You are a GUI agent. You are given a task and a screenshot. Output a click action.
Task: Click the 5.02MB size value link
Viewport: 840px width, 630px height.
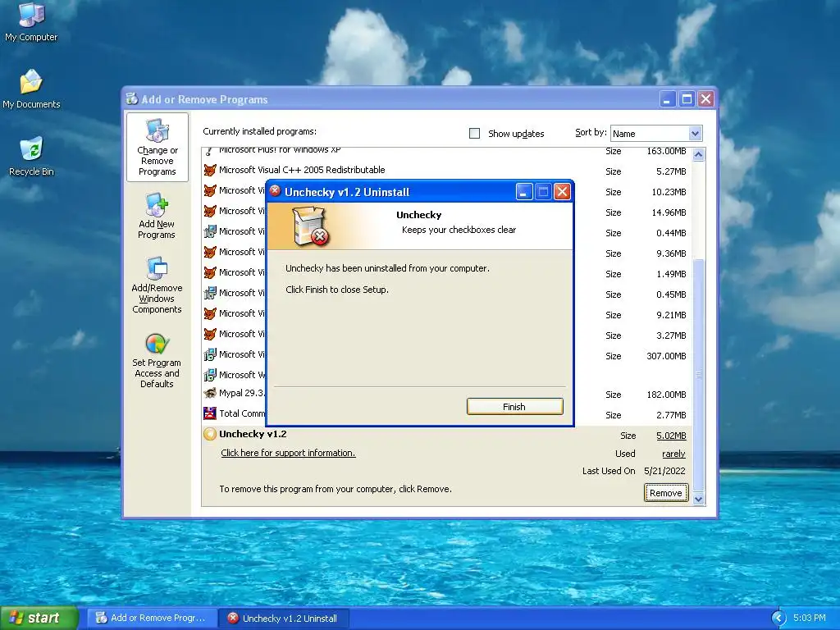click(671, 436)
